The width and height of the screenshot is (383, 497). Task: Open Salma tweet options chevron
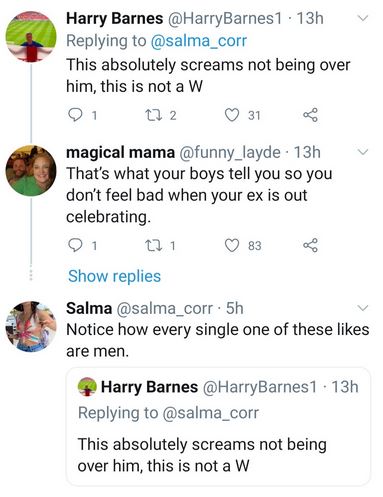coord(363,308)
